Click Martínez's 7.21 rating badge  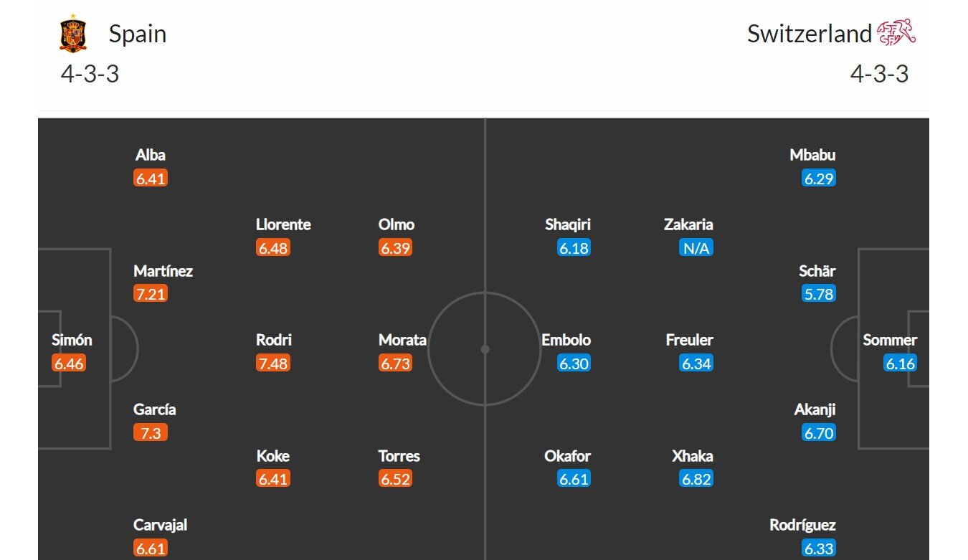click(151, 293)
